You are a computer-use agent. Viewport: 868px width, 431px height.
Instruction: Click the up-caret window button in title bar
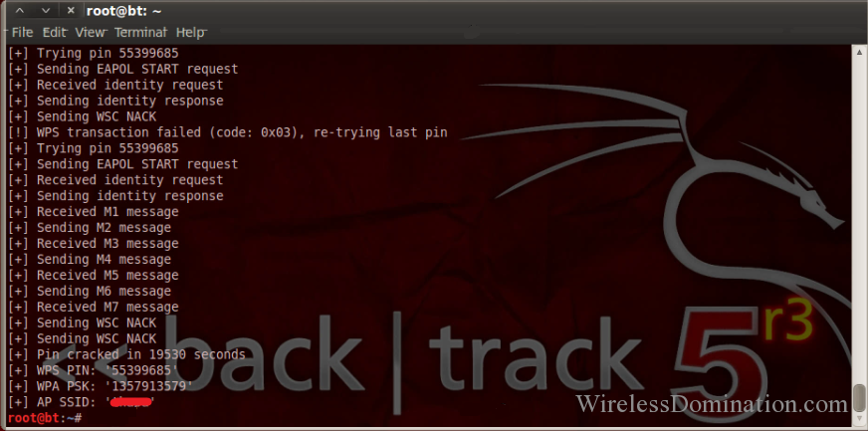pos(20,11)
